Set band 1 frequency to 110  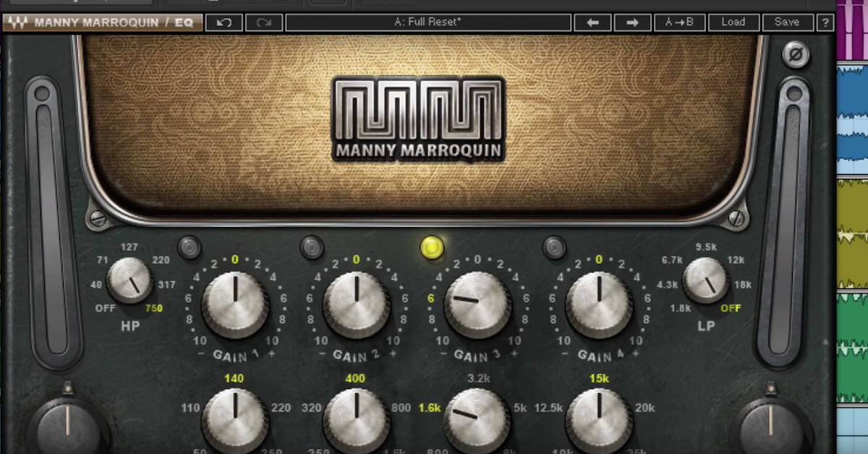[x=190, y=408]
